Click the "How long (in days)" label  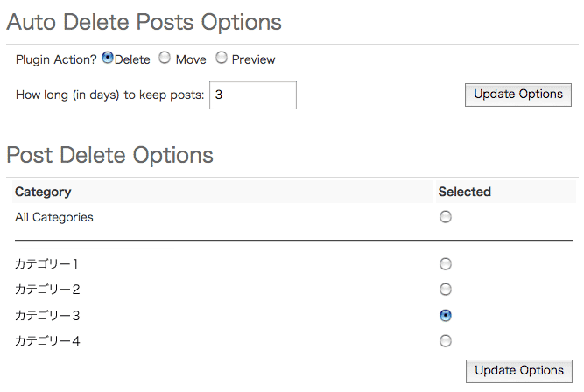pos(109,94)
